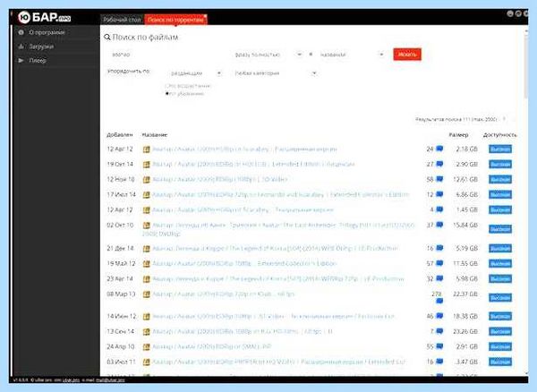Screen dimensions: 537x392
Task: Open comments bubble showing 24 comments
Action: [x=439, y=149]
